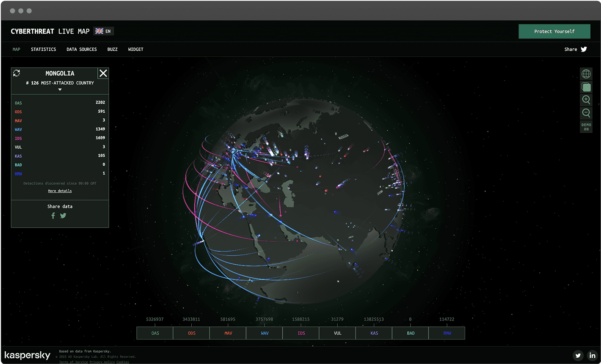The image size is (601, 364).
Task: Click VUL row showing 3 in panel
Action: click(60, 147)
